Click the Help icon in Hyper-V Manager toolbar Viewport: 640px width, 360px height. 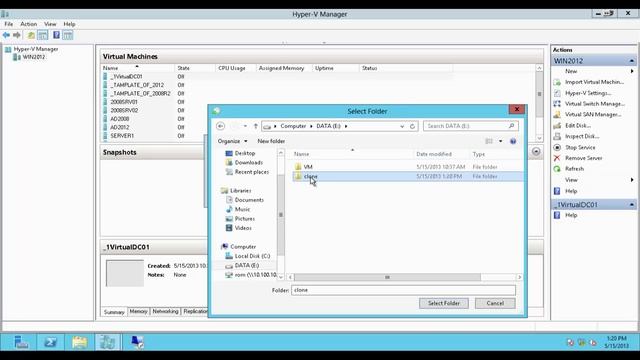[x=56, y=36]
